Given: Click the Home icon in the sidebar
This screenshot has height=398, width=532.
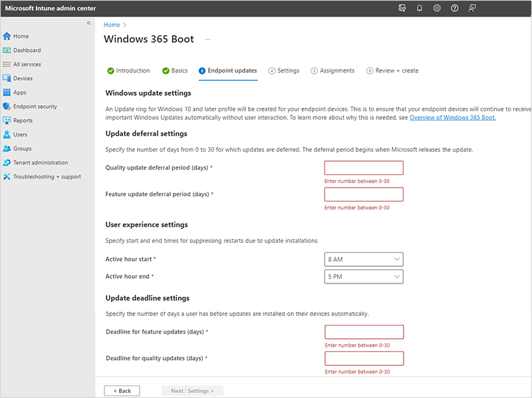Looking at the screenshot, I should click(7, 36).
